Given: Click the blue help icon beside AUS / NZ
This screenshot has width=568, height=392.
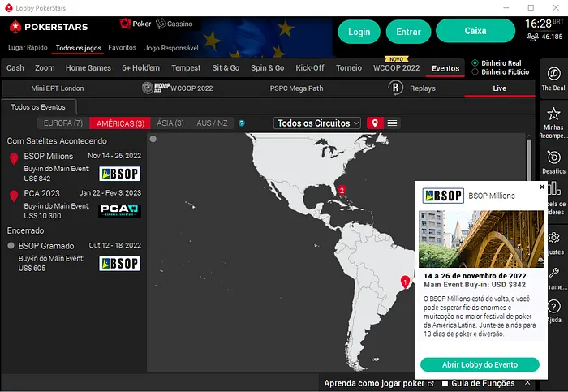Looking at the screenshot, I should (x=242, y=123).
